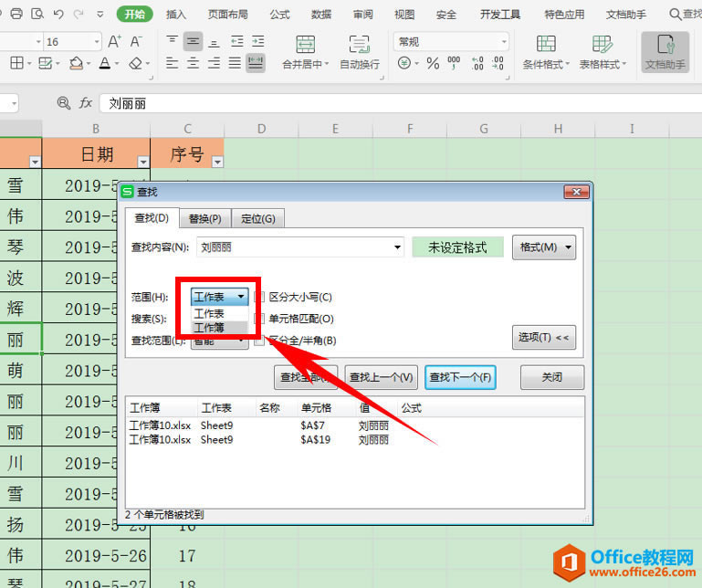
Task: Click decrease decimal places icon
Action: coord(498,63)
